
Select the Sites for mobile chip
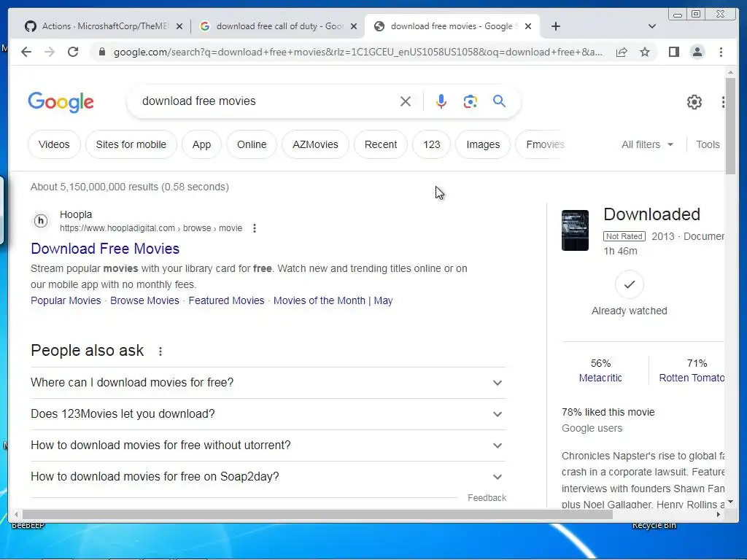pos(131,144)
